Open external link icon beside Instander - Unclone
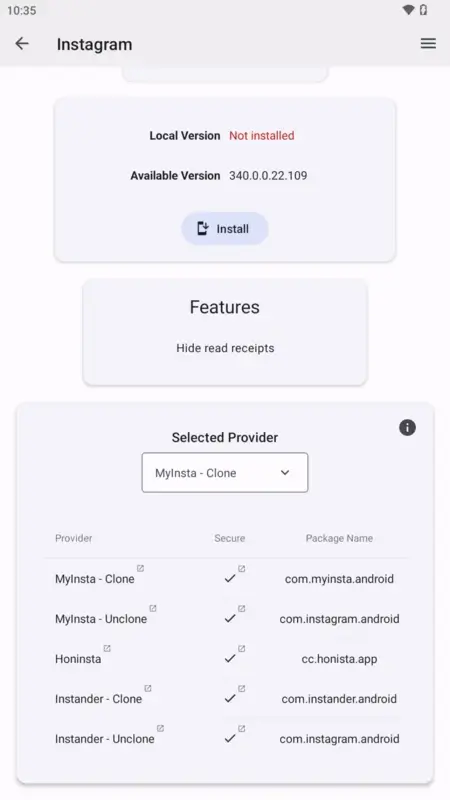The width and height of the screenshot is (450, 800). click(x=160, y=728)
